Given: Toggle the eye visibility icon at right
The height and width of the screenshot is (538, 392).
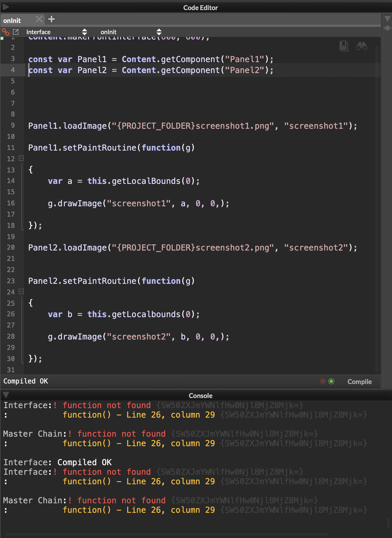Looking at the screenshot, I should (388, 28).
